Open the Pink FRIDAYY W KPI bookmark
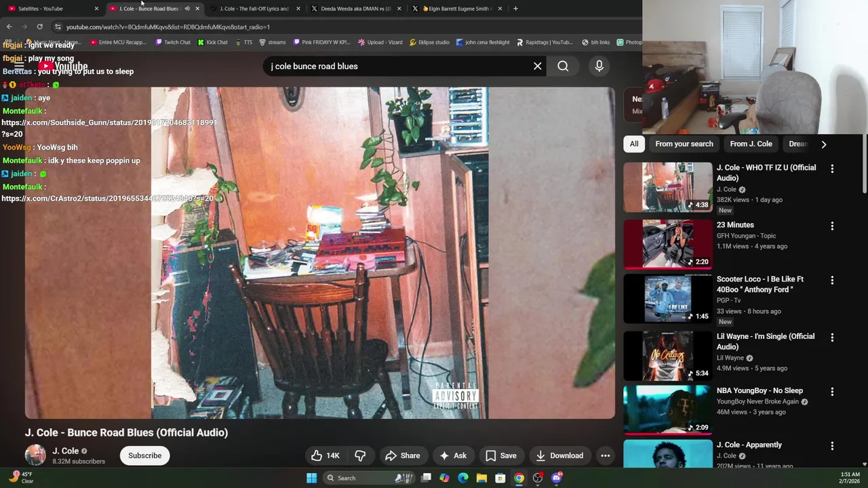Viewport: 868px width, 488px height. (322, 42)
